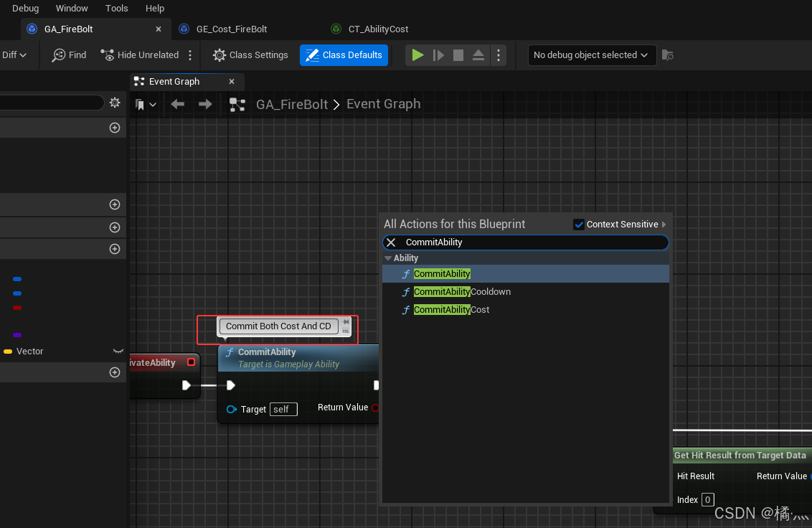
Task: Select the Event Graph tab
Action: click(174, 81)
